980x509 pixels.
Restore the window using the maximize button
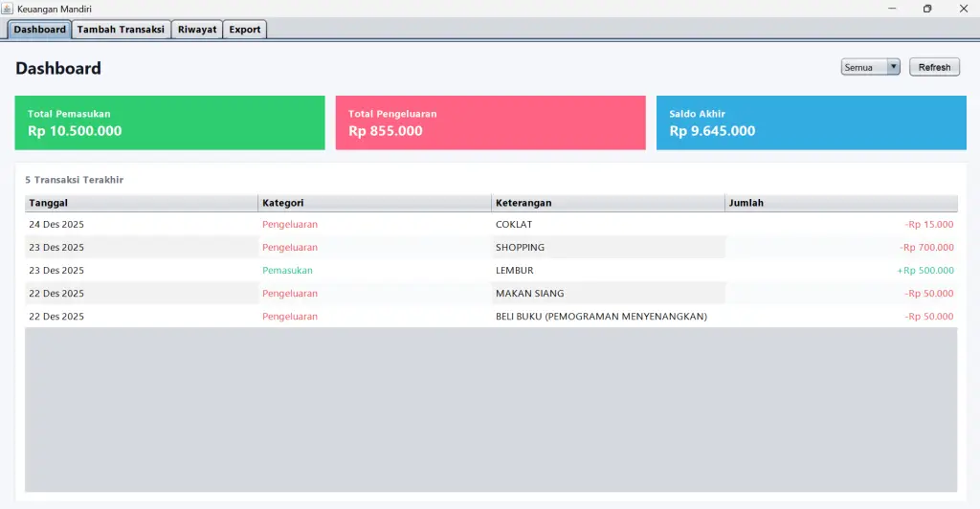[x=926, y=9]
